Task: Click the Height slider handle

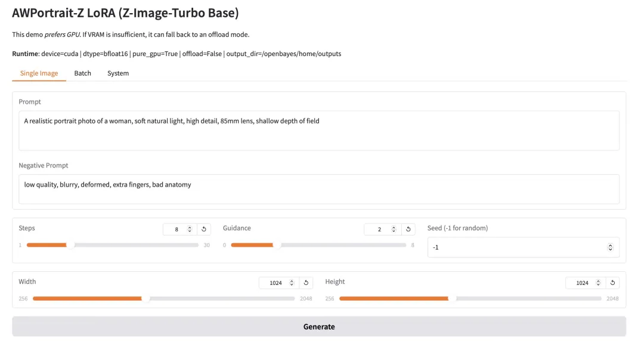Action: [452, 298]
